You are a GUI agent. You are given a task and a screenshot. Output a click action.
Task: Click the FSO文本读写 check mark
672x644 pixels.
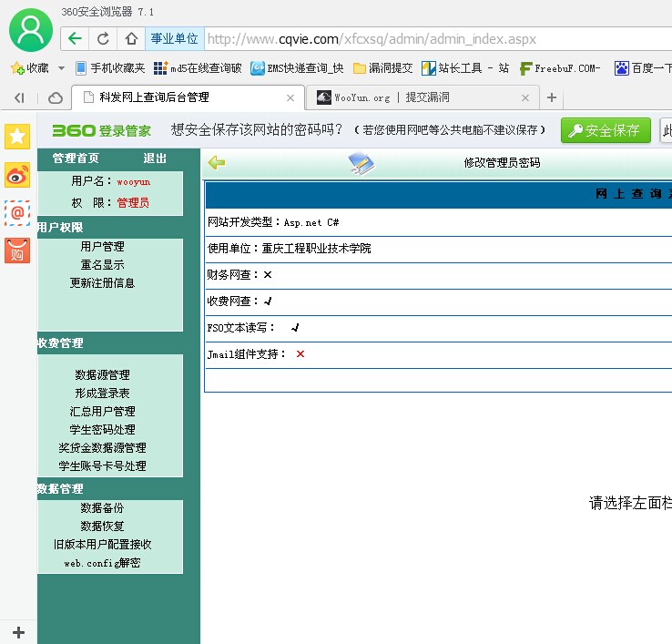click(295, 328)
